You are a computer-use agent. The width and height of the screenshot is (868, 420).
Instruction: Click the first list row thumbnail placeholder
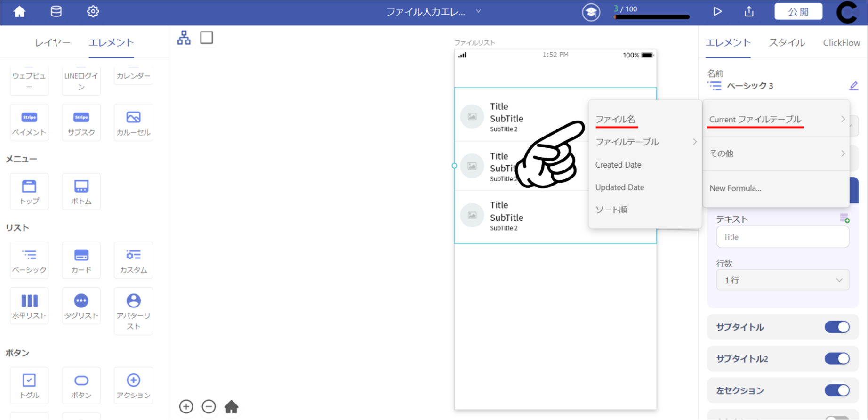click(472, 116)
